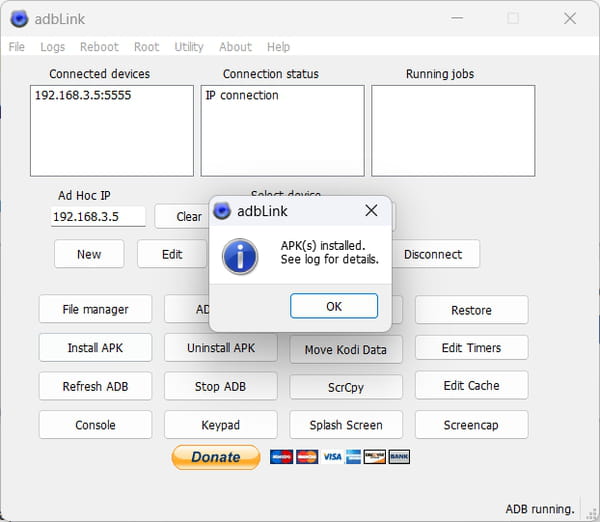
Task: Click the yellow Donate button
Action: (x=216, y=457)
